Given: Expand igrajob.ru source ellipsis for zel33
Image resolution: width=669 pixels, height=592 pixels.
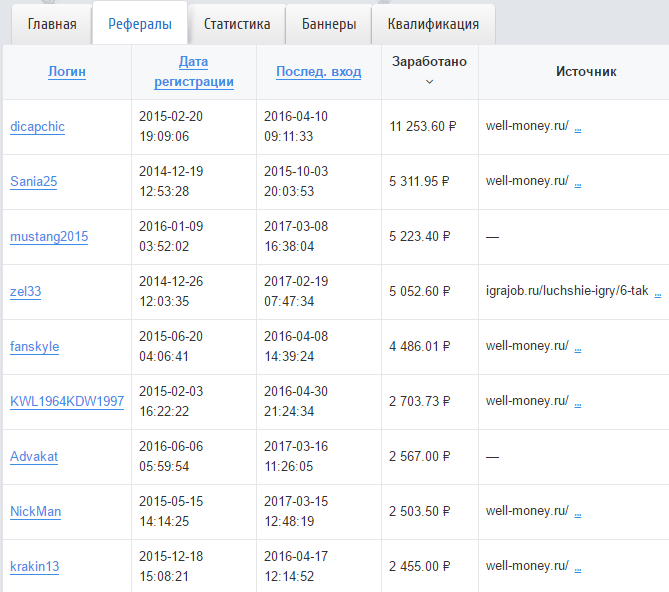Looking at the screenshot, I should pos(658,292).
